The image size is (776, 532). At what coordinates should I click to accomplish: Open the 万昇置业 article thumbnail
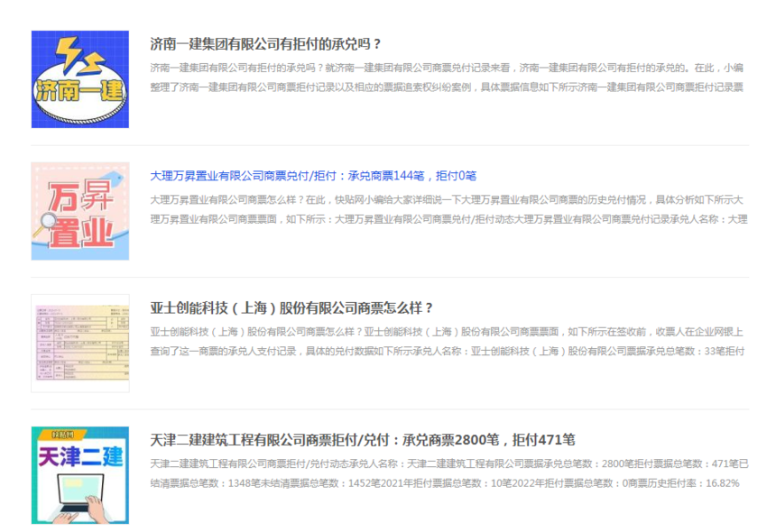pos(80,211)
